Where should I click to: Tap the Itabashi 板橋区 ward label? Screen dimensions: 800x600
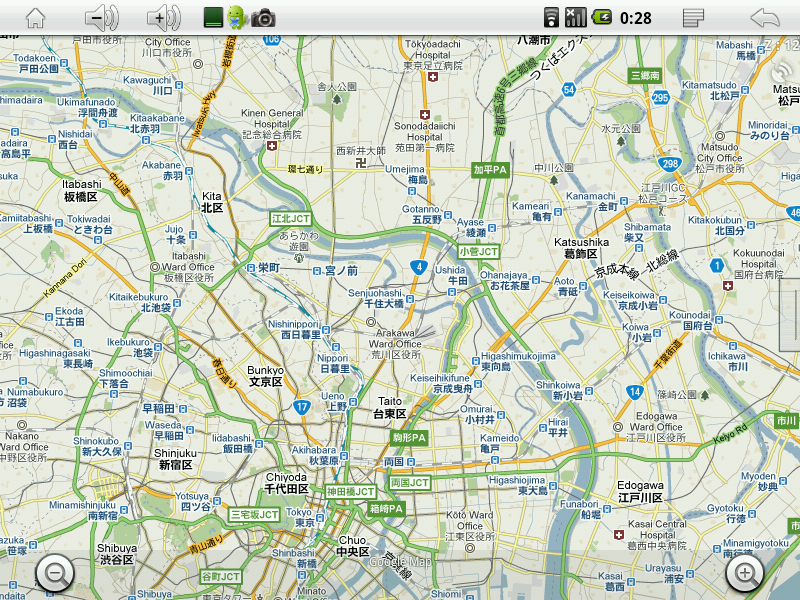[82, 190]
